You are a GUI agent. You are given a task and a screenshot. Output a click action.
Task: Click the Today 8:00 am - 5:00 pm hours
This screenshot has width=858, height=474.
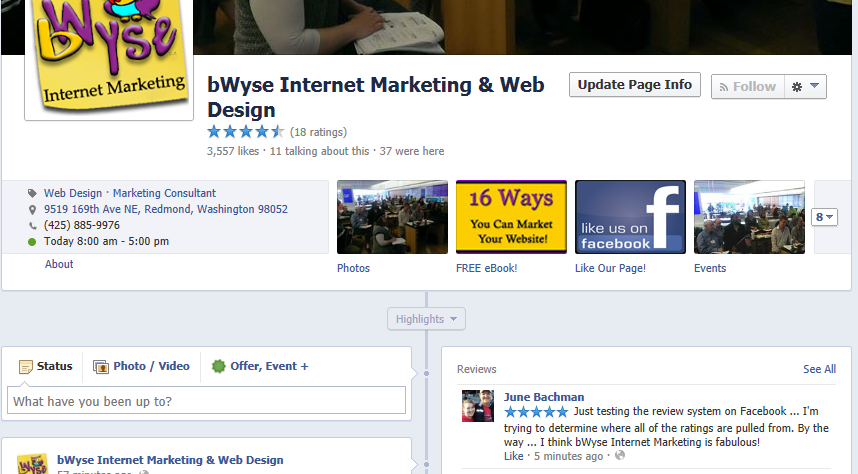pyautogui.click(x=106, y=241)
